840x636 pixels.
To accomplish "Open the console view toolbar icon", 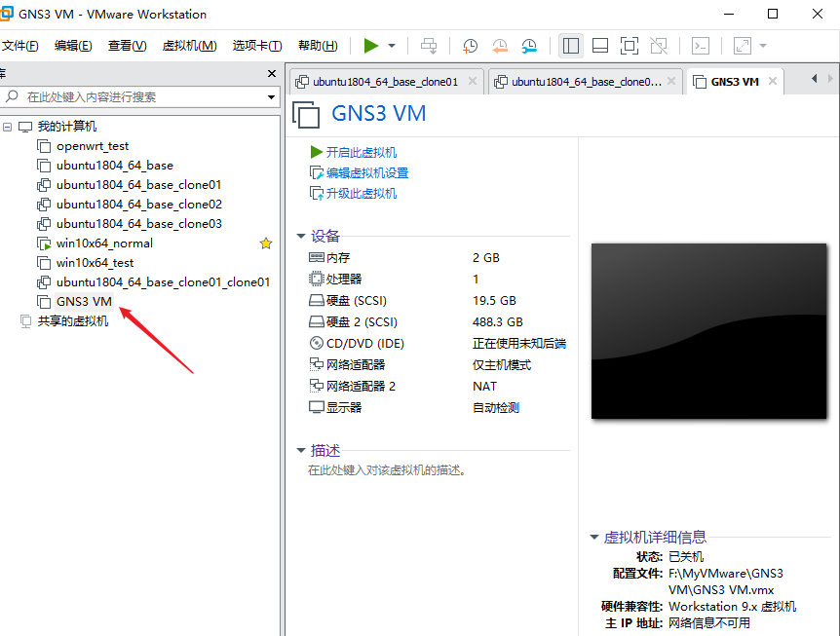I will (x=701, y=46).
